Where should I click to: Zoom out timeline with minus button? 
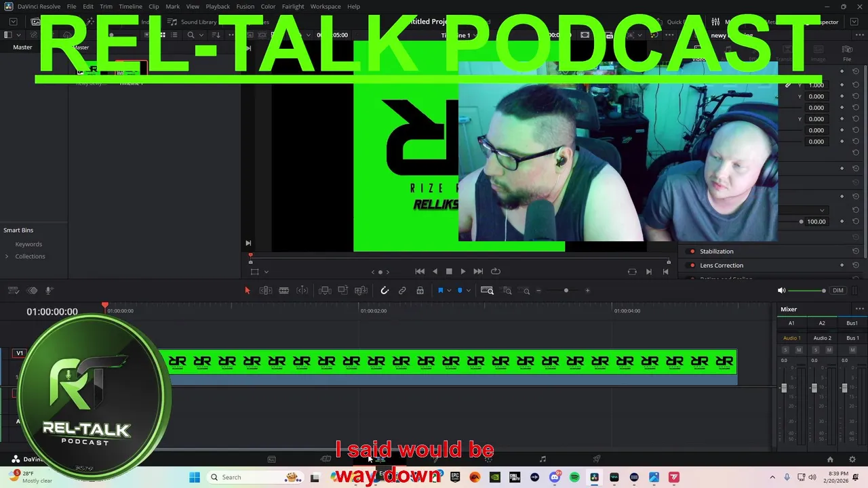538,291
